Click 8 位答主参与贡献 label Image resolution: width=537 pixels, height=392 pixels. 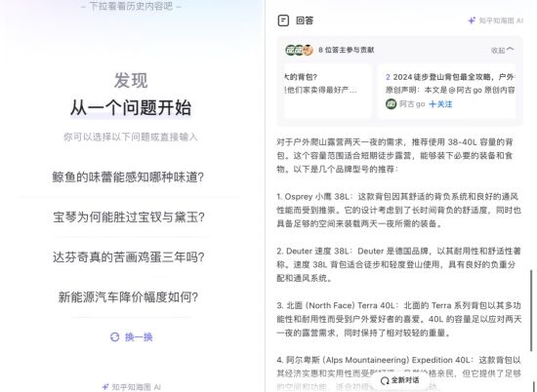(347, 50)
